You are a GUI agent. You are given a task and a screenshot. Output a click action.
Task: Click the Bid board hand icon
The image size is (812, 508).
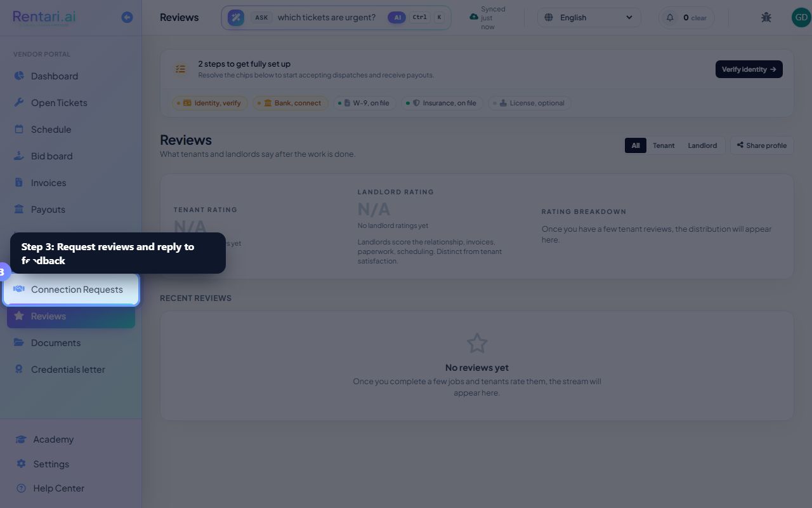(19, 156)
